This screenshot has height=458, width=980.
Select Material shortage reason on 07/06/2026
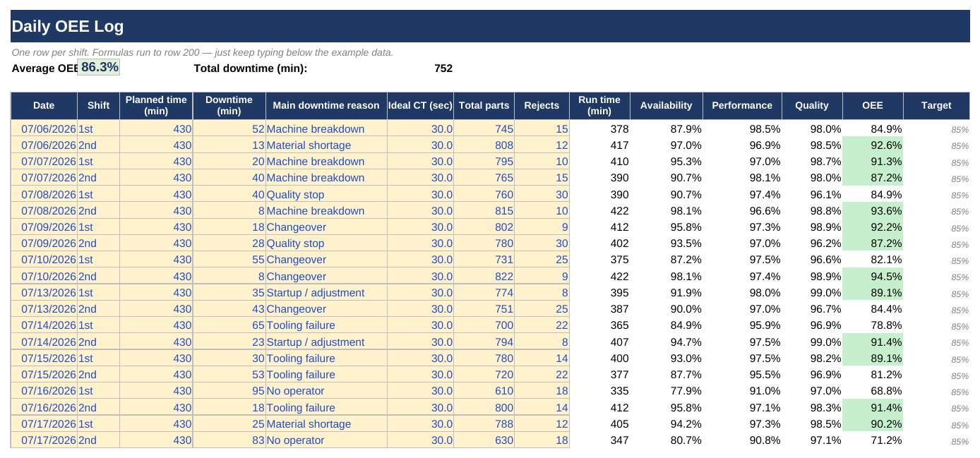326,145
